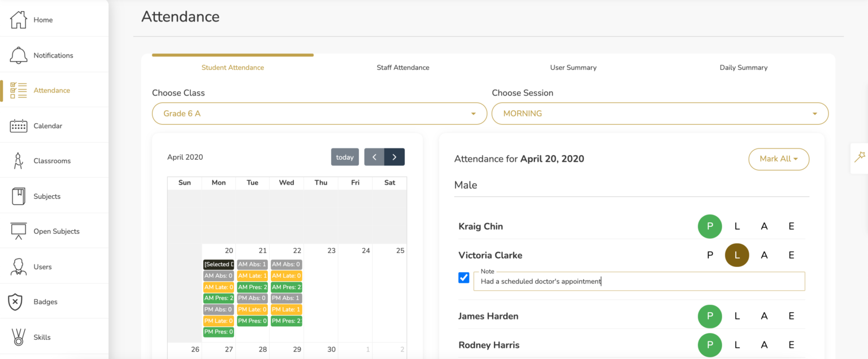This screenshot has height=359, width=868.
Task: Open Notifications bell icon
Action: pyautogui.click(x=19, y=55)
